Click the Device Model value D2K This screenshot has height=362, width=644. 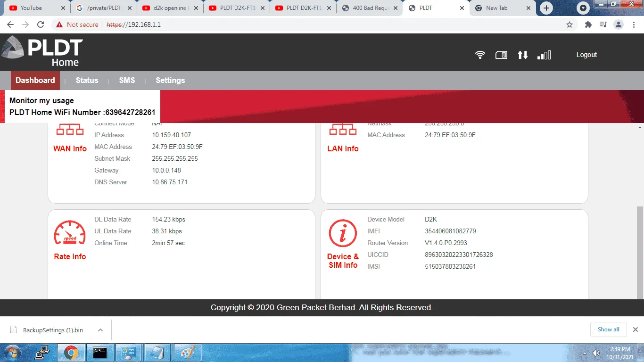pos(431,219)
